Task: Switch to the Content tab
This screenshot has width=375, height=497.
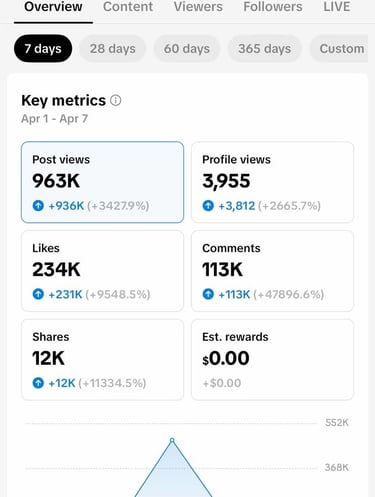Action: click(x=128, y=7)
